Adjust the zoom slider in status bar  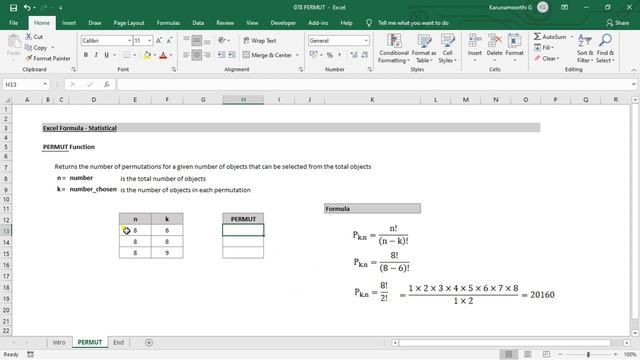(x=588, y=354)
